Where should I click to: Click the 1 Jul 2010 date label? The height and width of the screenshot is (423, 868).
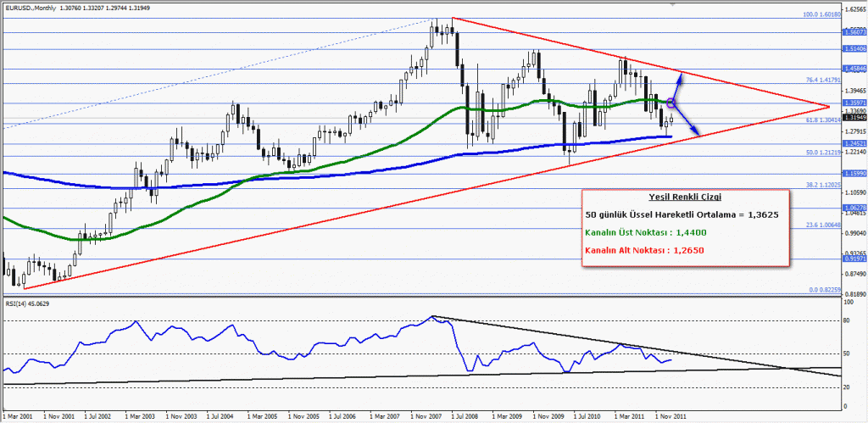pyautogui.click(x=588, y=415)
